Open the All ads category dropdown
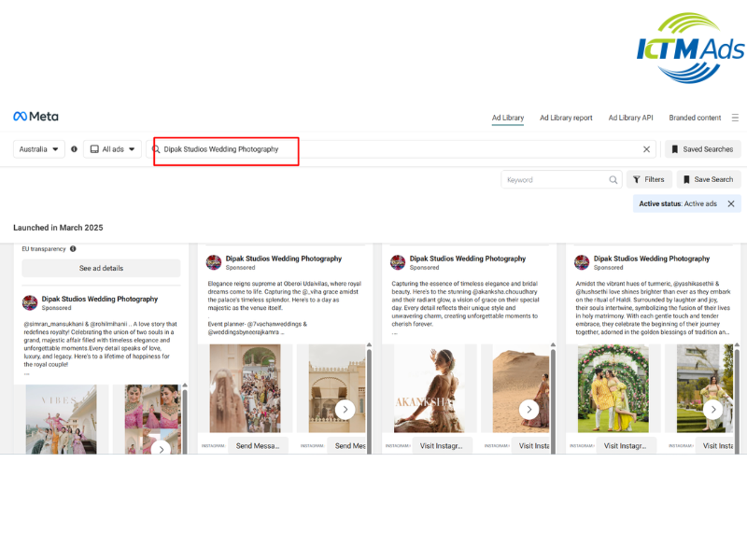The height and width of the screenshot is (560, 747). [112, 149]
